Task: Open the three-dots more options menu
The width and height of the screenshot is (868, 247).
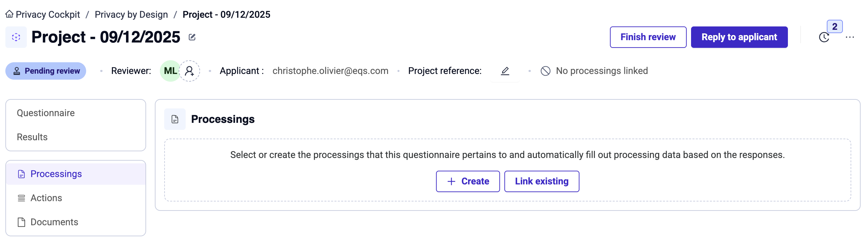Action: click(x=850, y=37)
